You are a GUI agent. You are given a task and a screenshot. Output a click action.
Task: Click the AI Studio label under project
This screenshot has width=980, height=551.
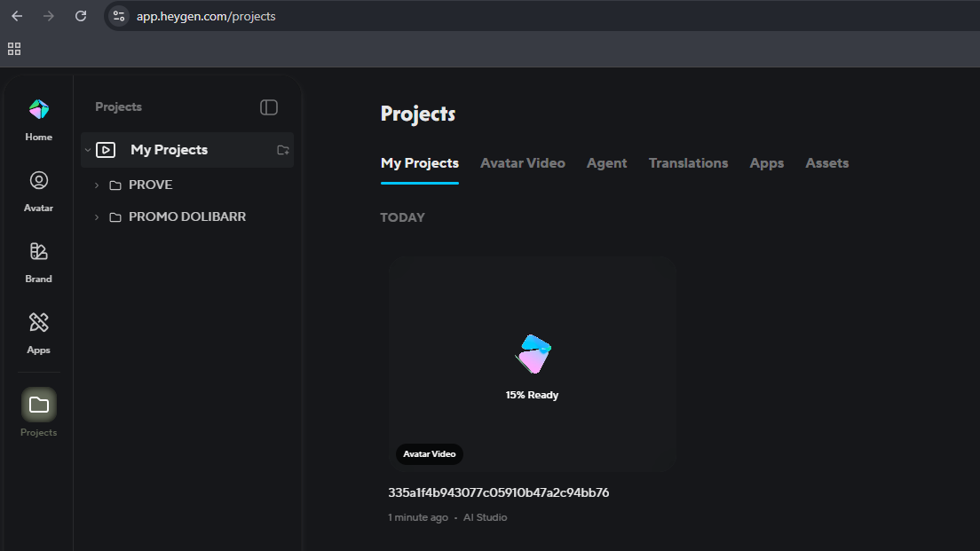[x=485, y=517]
